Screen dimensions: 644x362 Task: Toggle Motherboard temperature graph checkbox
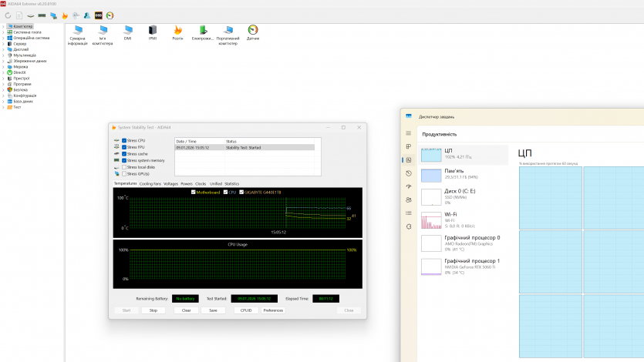(194, 192)
